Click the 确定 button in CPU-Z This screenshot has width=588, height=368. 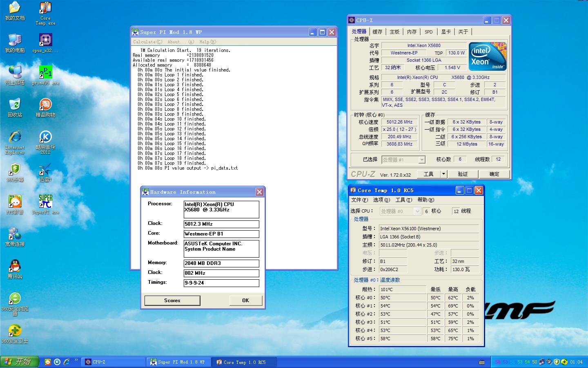coord(494,174)
